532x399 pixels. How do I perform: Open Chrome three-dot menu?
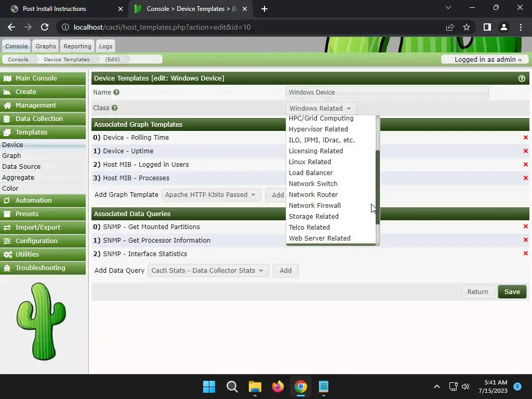pyautogui.click(x=521, y=27)
